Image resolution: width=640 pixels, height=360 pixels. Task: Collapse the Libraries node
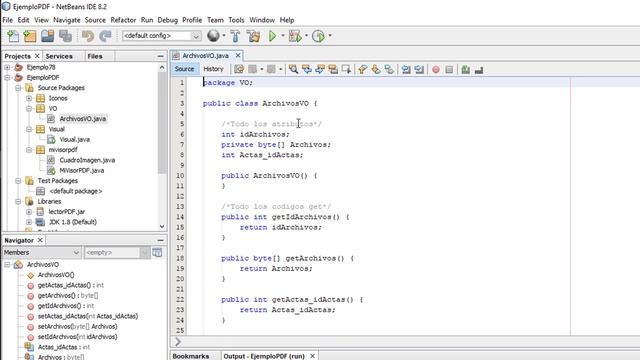coord(18,201)
